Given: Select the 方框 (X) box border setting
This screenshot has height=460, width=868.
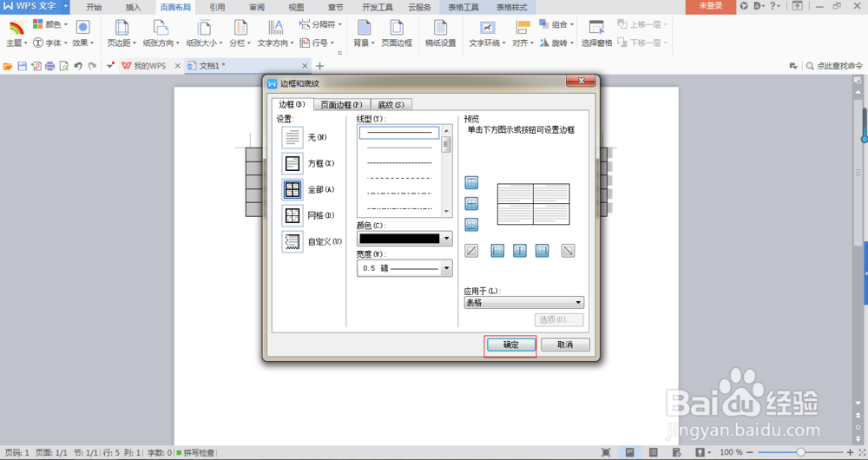Looking at the screenshot, I should pyautogui.click(x=293, y=163).
